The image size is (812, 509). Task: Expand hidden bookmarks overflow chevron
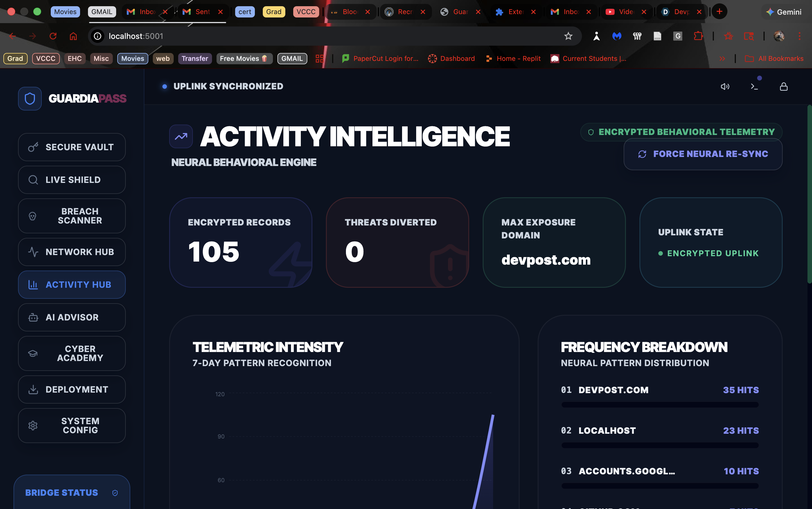click(722, 59)
